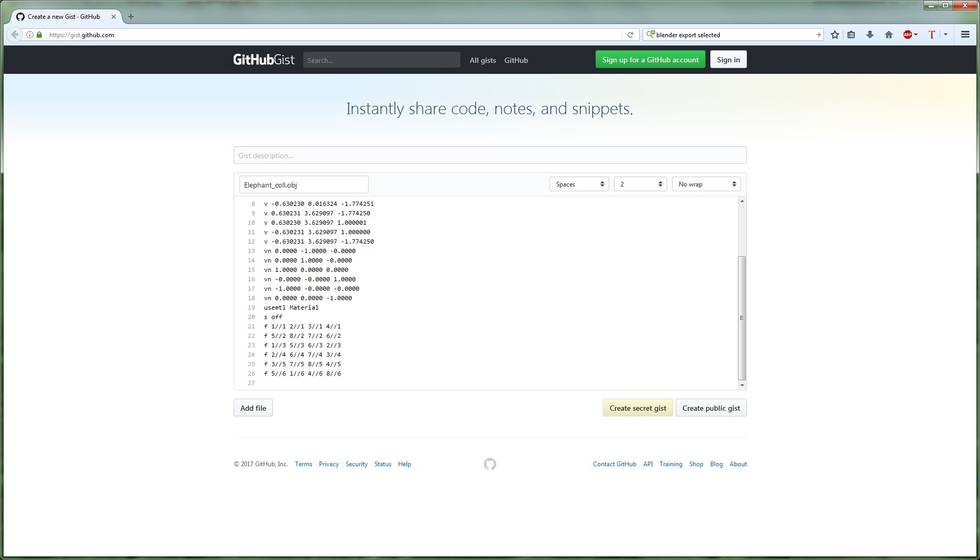Image resolution: width=980 pixels, height=560 pixels.
Task: Expand the toolbar extension dropdown arrow
Action: (x=945, y=35)
